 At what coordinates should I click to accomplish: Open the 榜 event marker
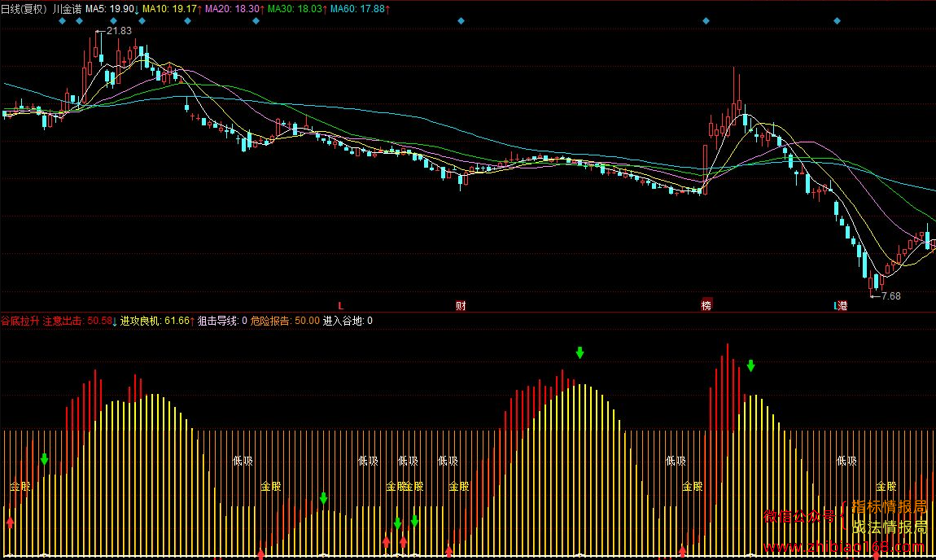(706, 306)
